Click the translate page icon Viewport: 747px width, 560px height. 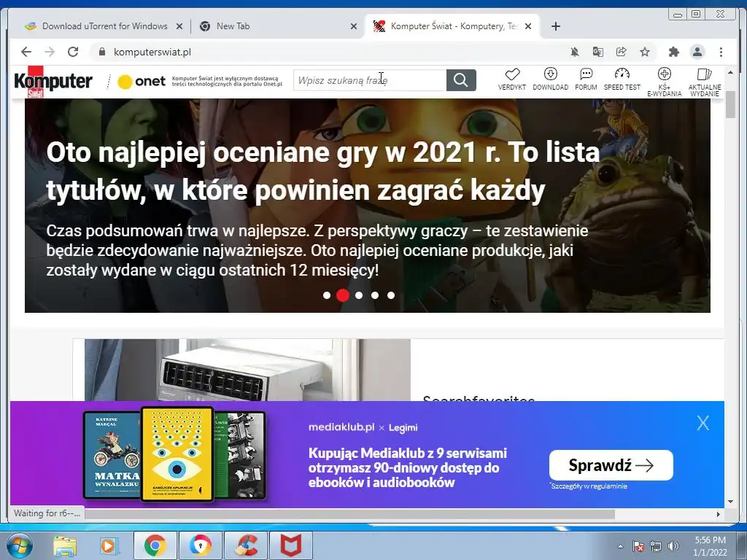598,52
